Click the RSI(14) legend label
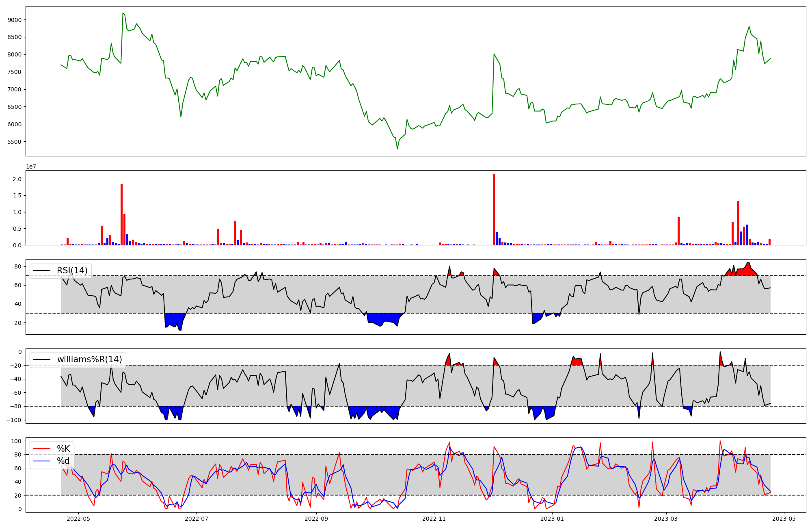 pos(72,270)
